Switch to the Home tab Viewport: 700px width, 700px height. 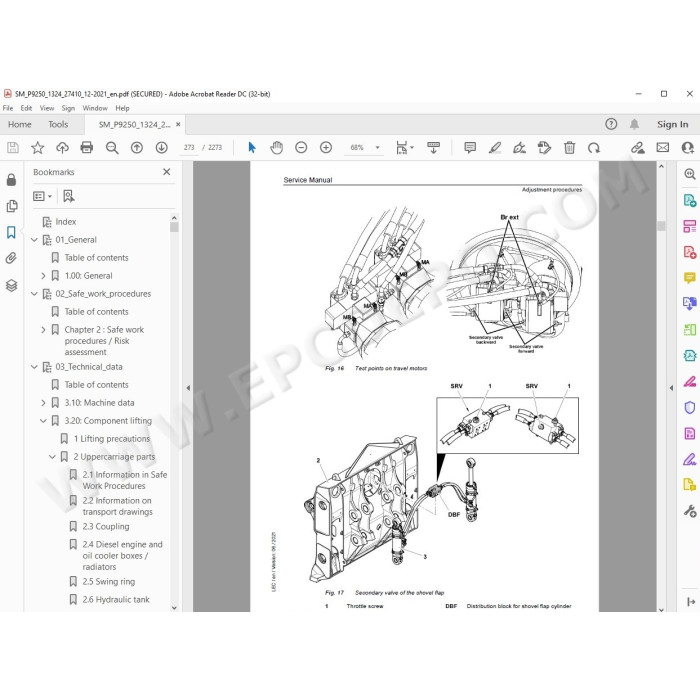click(x=20, y=125)
